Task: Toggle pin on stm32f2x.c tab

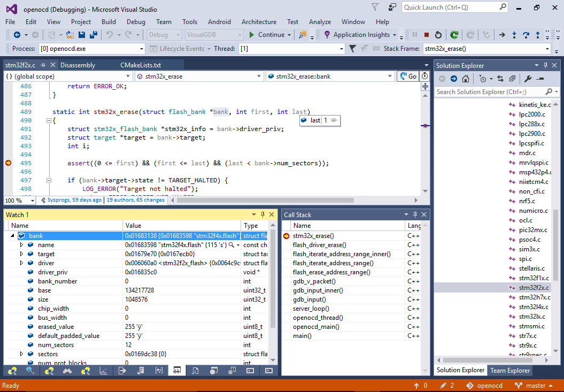Action: (x=43, y=65)
